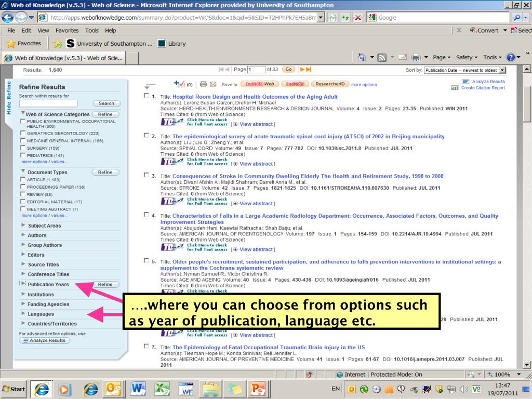Open the Help menu
This screenshot has height=399, width=532.
click(111, 31)
